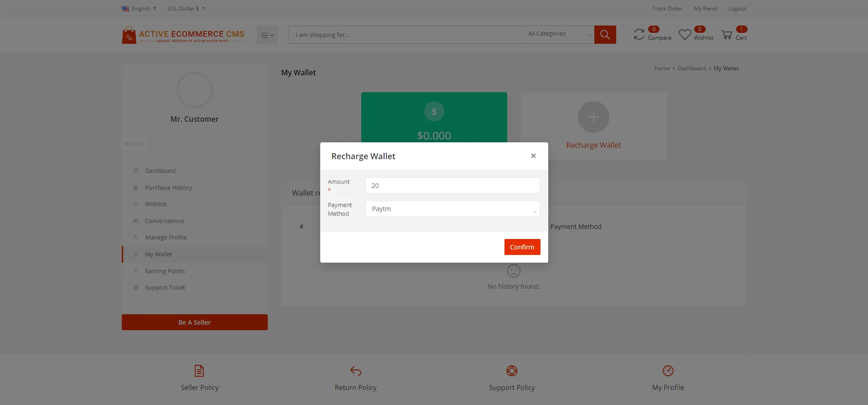Click the Amount input field

[x=452, y=186]
